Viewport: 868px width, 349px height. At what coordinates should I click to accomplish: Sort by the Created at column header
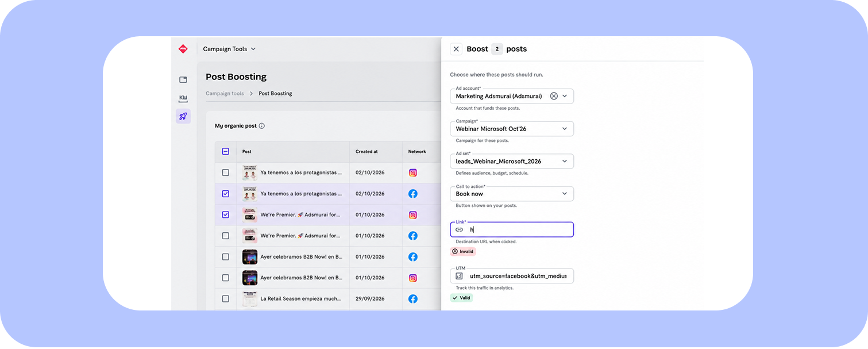click(x=367, y=152)
